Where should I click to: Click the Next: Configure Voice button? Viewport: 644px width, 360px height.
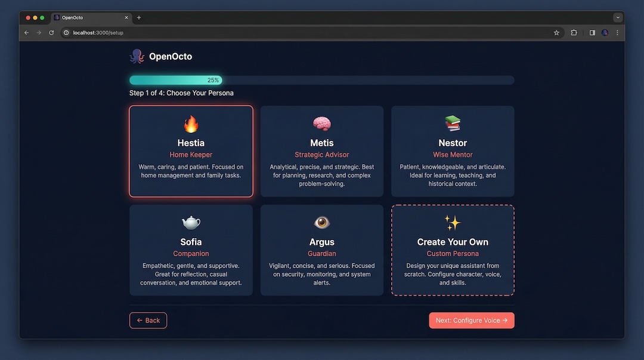pos(471,320)
